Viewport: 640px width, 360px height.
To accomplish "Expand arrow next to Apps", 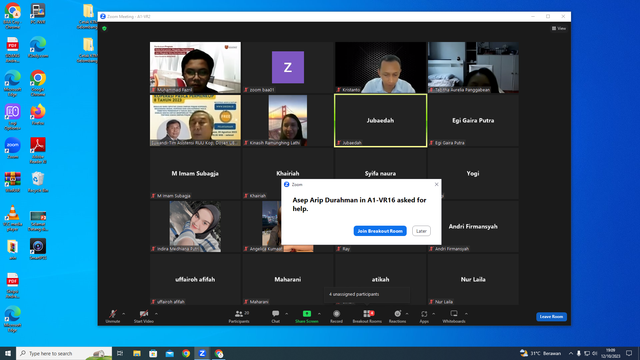I will pos(433,314).
